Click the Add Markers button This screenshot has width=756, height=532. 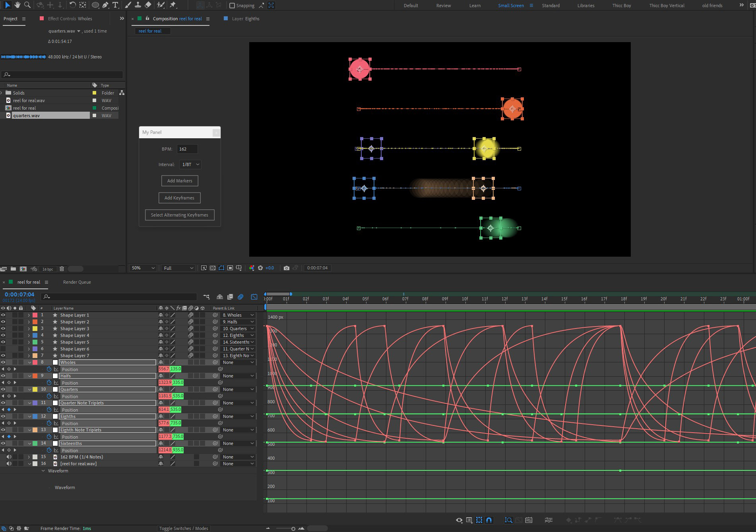180,181
